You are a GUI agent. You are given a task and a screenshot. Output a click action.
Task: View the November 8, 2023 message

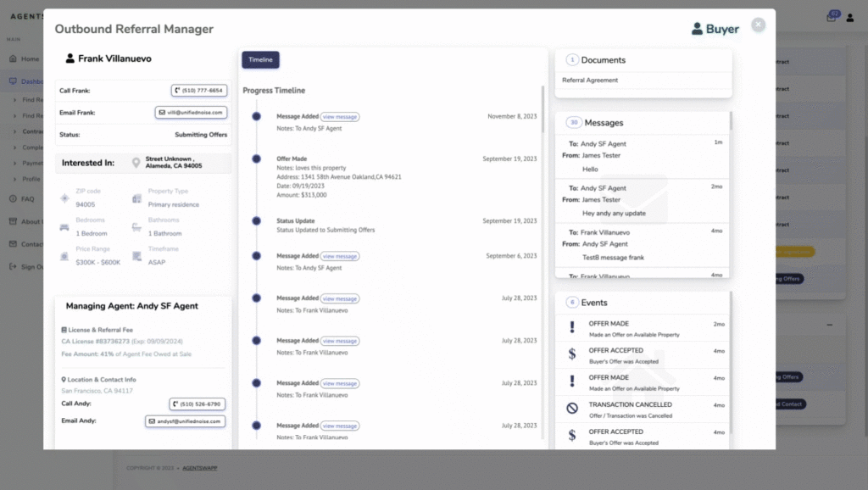pyautogui.click(x=340, y=117)
